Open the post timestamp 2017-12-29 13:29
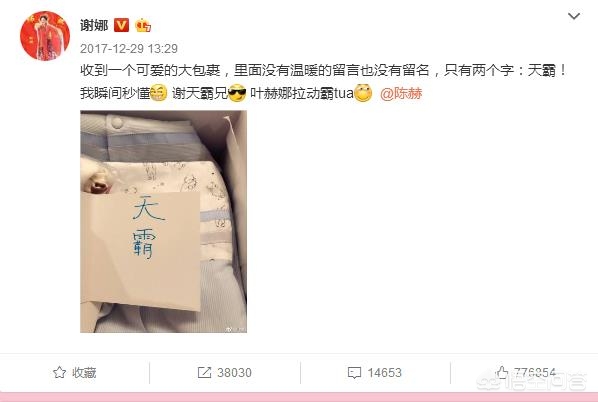 click(129, 48)
